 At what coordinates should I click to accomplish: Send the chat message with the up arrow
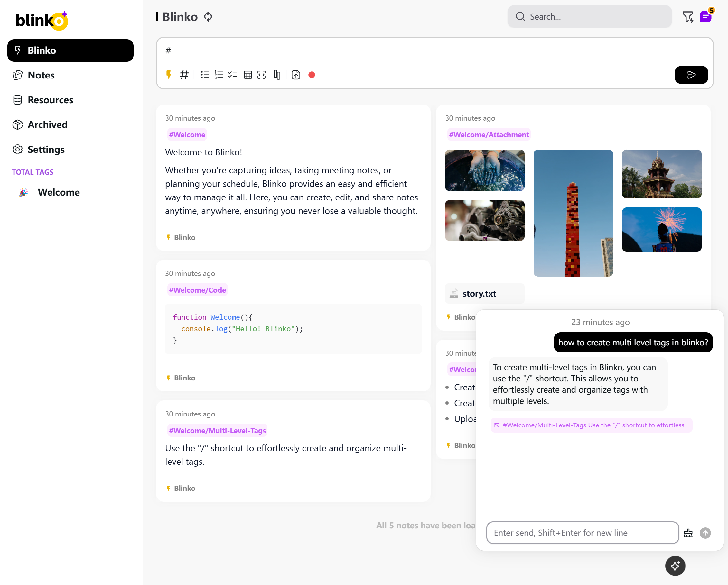click(705, 533)
